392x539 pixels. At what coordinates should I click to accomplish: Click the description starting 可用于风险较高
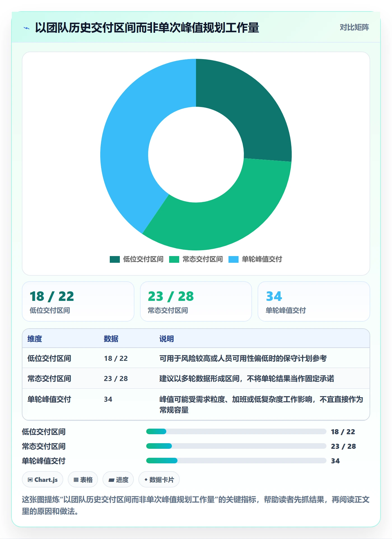[x=243, y=358]
